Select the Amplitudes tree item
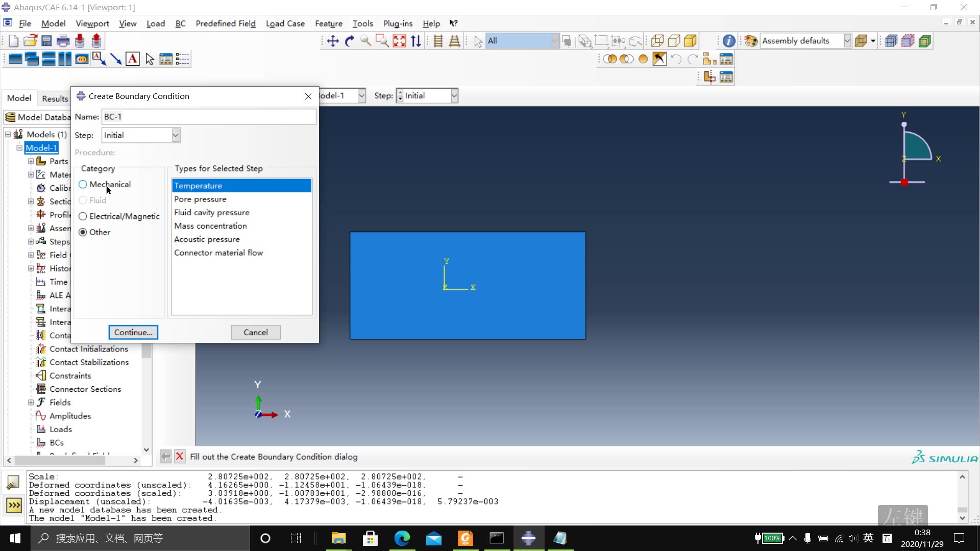 point(70,416)
